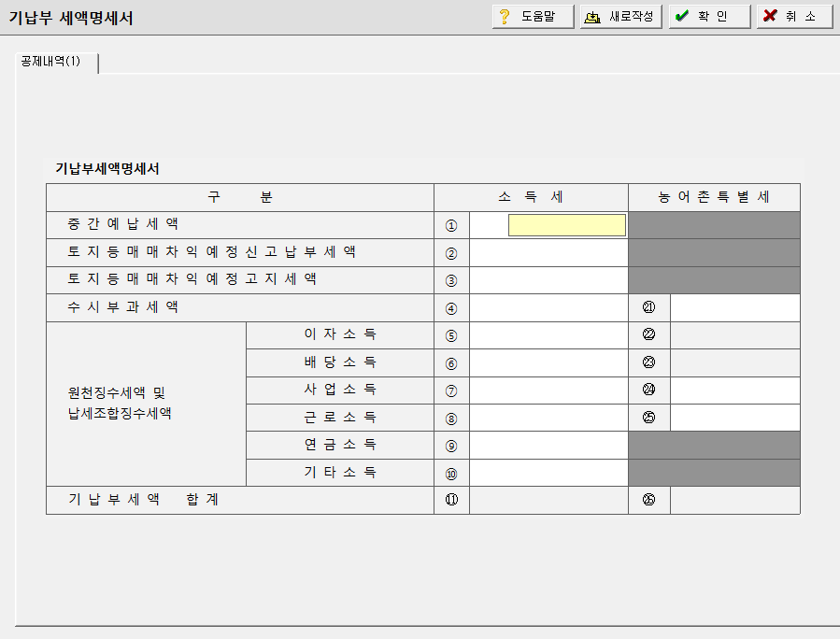
Task: Click the 배당소득 income tax field ⑥
Action: click(548, 363)
